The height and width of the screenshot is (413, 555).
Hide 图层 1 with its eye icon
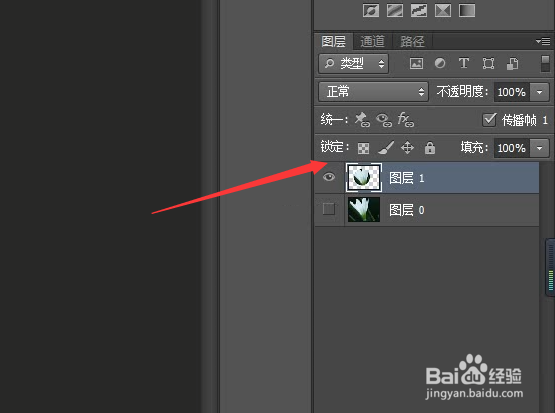[x=329, y=177]
